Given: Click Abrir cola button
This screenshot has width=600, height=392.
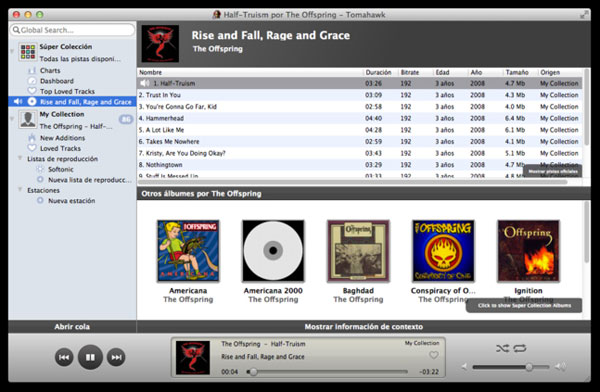Looking at the screenshot, I should coord(72,327).
